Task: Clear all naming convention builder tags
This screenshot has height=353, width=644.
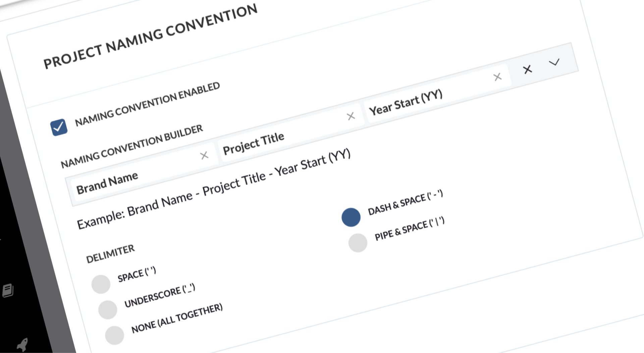Action: pyautogui.click(x=528, y=69)
